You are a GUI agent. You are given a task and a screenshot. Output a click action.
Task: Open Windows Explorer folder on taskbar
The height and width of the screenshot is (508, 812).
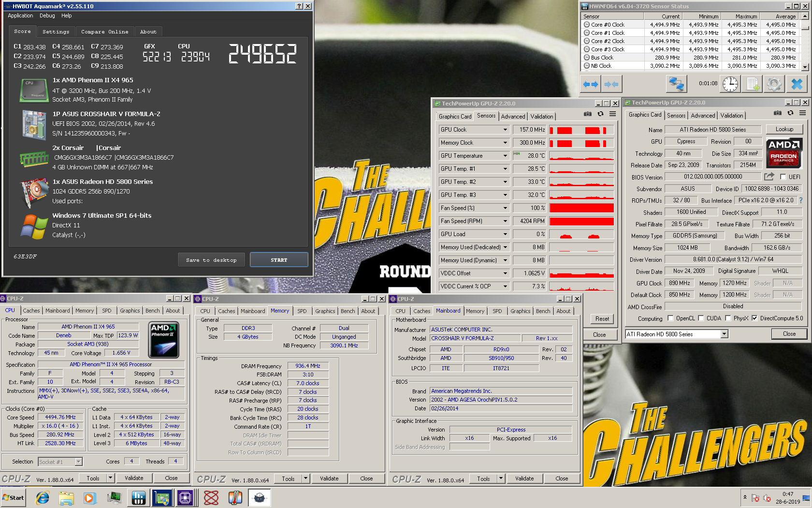tap(66, 497)
